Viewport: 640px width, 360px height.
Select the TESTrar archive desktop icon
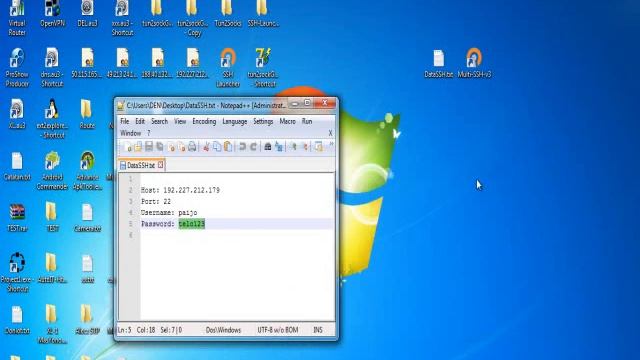click(17, 218)
